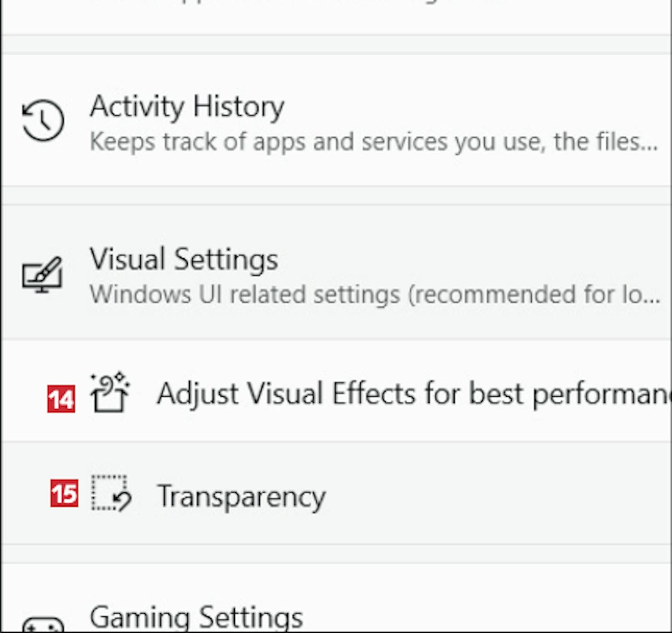Select the Transparency option label
This screenshot has width=672, height=633.
(x=241, y=496)
